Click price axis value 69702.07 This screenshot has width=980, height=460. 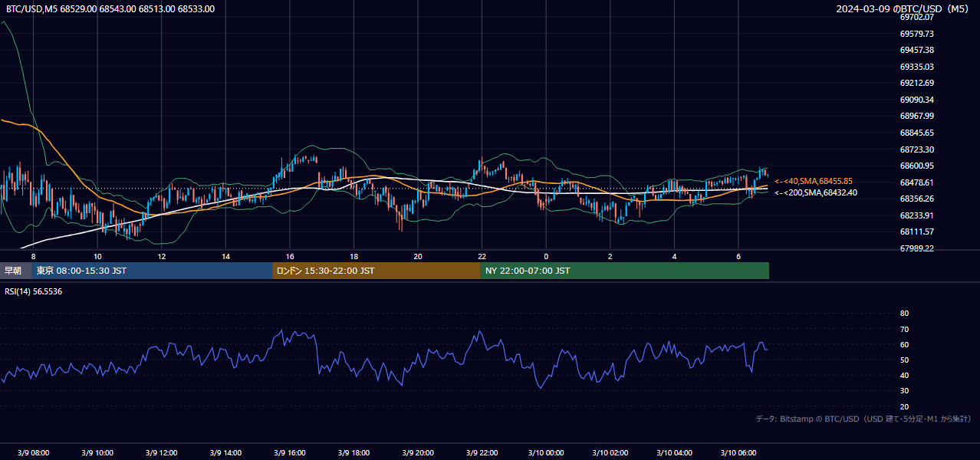(916, 17)
